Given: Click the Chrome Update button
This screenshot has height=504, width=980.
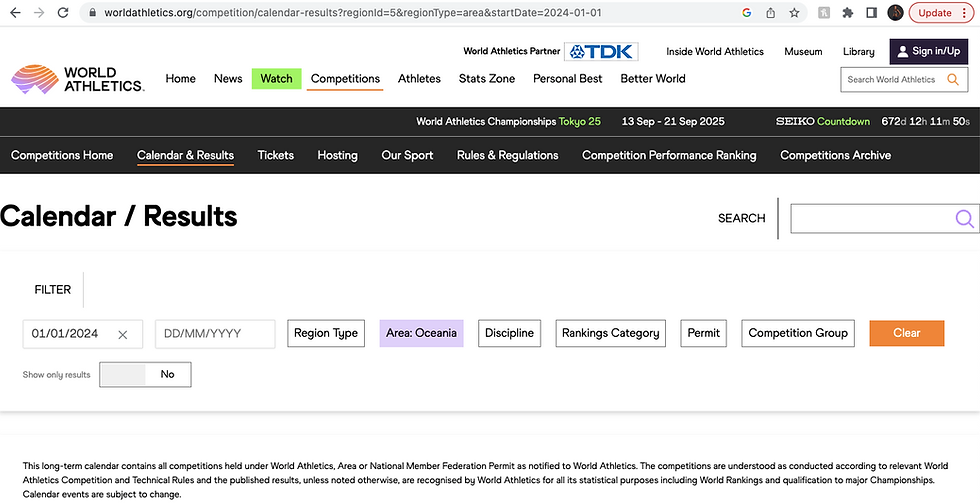Looking at the screenshot, I should pyautogui.click(x=941, y=13).
